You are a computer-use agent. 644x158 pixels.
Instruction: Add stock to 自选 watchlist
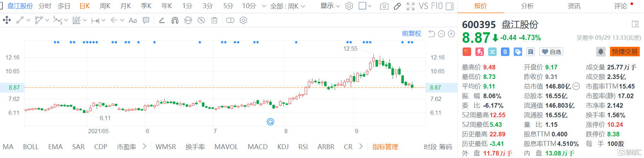click(x=551, y=52)
